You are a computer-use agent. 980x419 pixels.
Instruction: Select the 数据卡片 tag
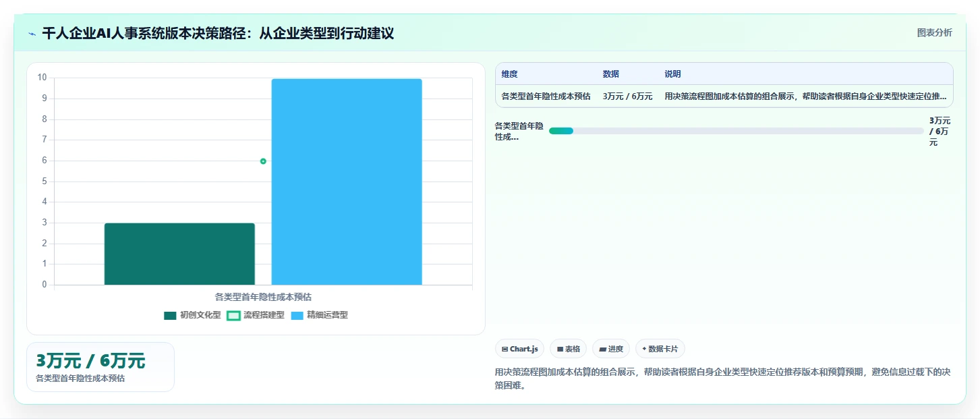click(x=660, y=349)
